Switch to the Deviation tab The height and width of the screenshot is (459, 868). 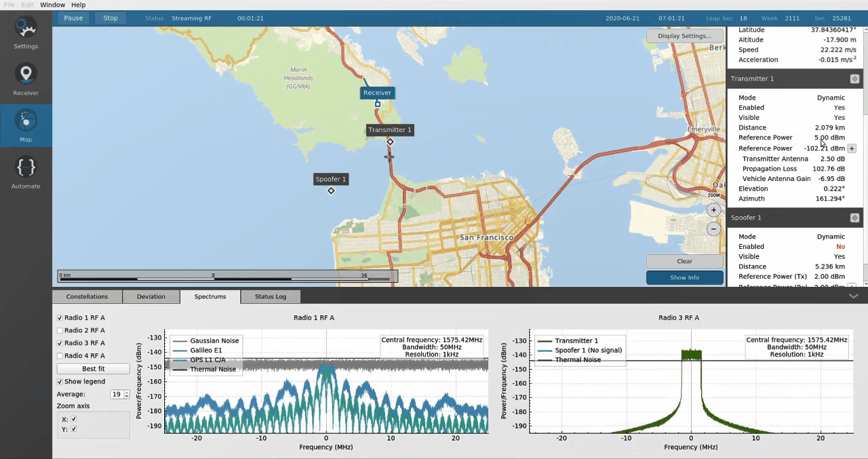point(151,296)
